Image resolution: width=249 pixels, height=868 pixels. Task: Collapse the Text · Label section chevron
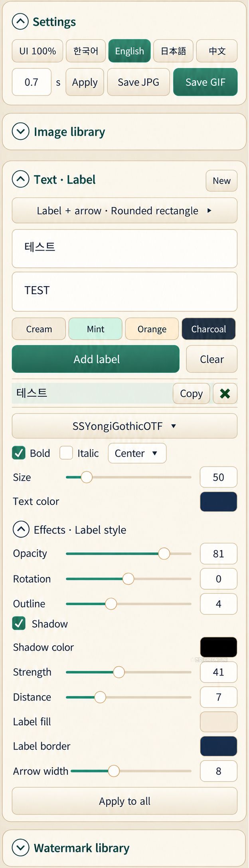(x=20, y=179)
